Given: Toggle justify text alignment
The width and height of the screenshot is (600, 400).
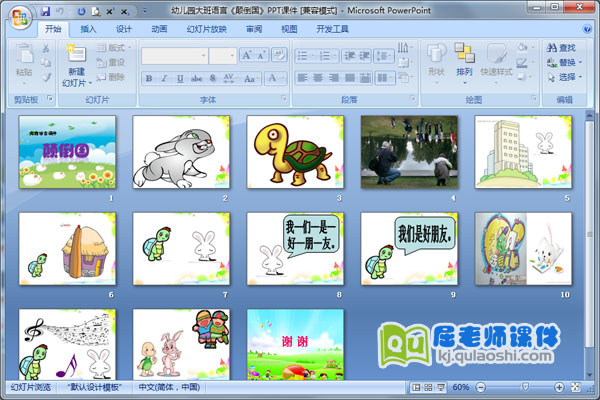Looking at the screenshot, I should 350,78.
